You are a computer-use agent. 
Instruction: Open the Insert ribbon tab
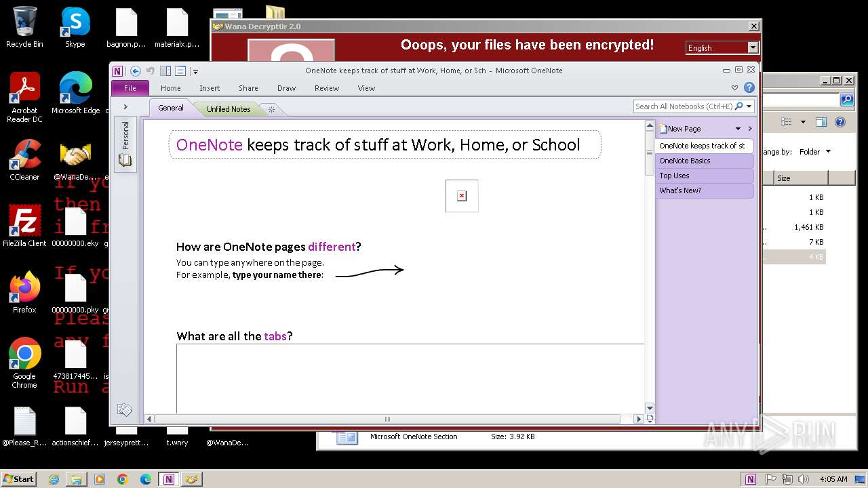[210, 88]
